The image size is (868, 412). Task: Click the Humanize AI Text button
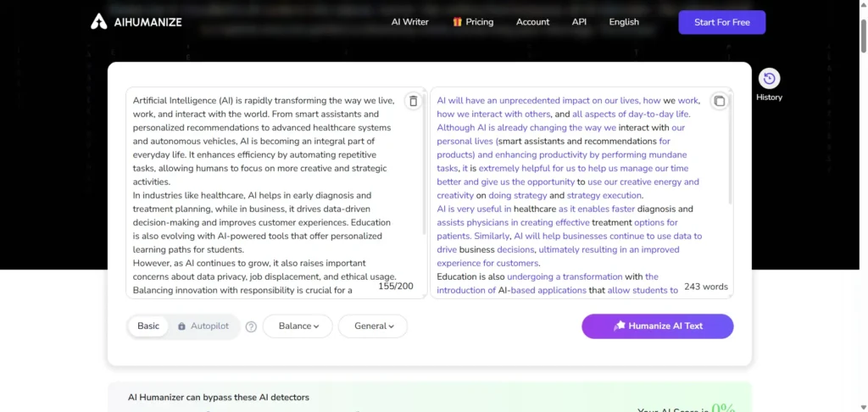[x=657, y=326]
